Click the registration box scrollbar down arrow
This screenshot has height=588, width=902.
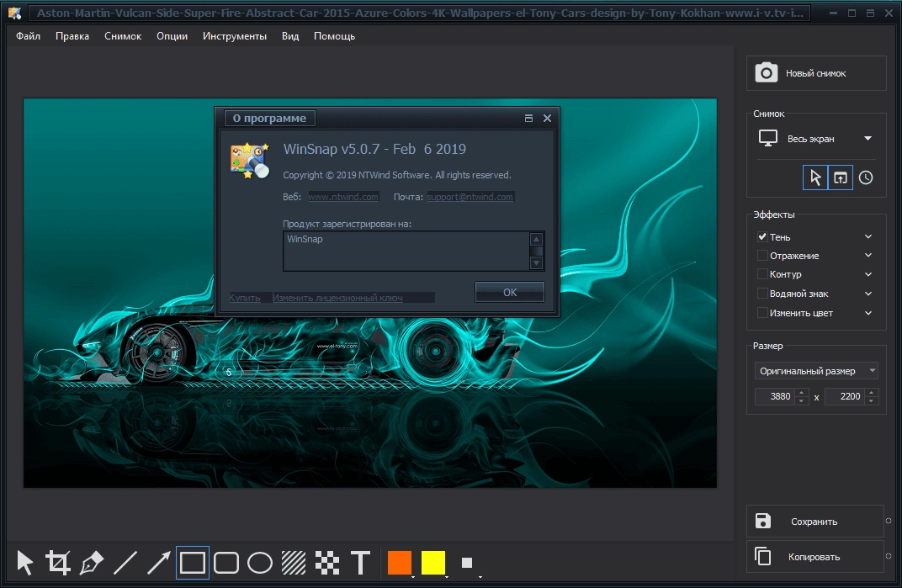(x=536, y=263)
